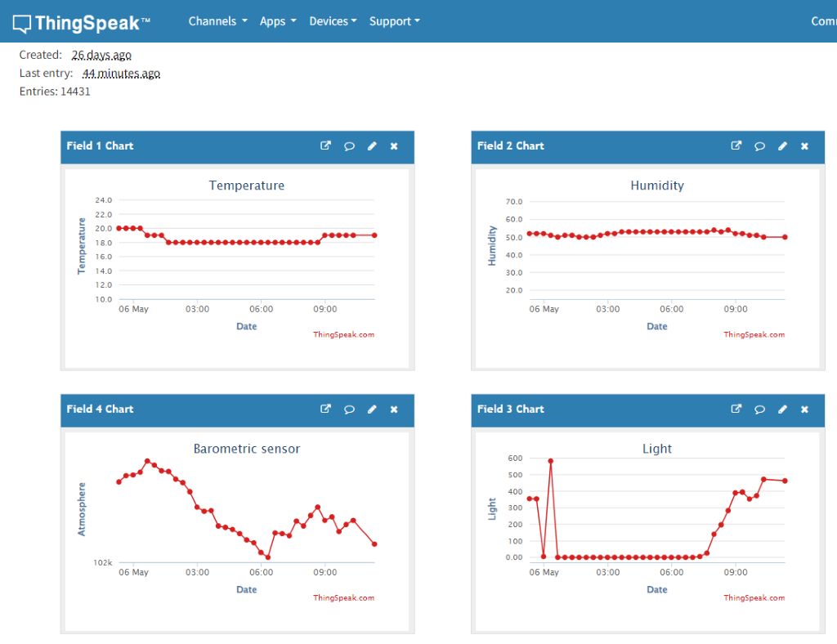
Task: Expand the Support menu
Action: (x=395, y=21)
